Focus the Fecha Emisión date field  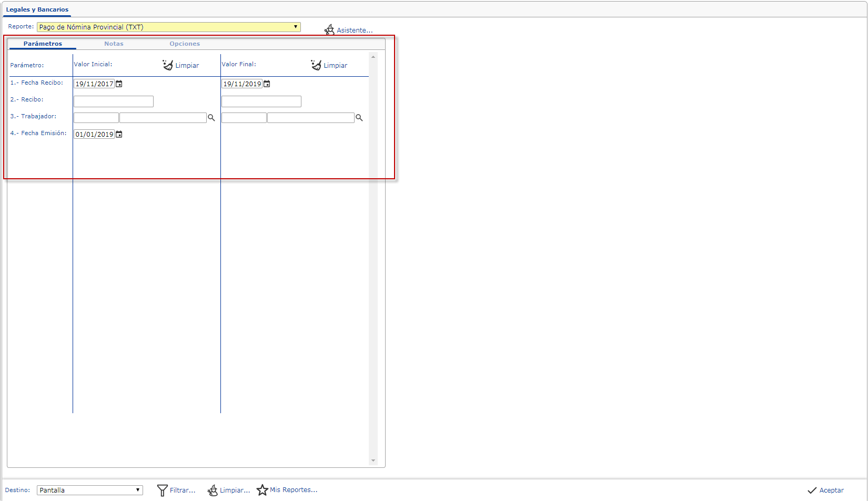(x=94, y=134)
